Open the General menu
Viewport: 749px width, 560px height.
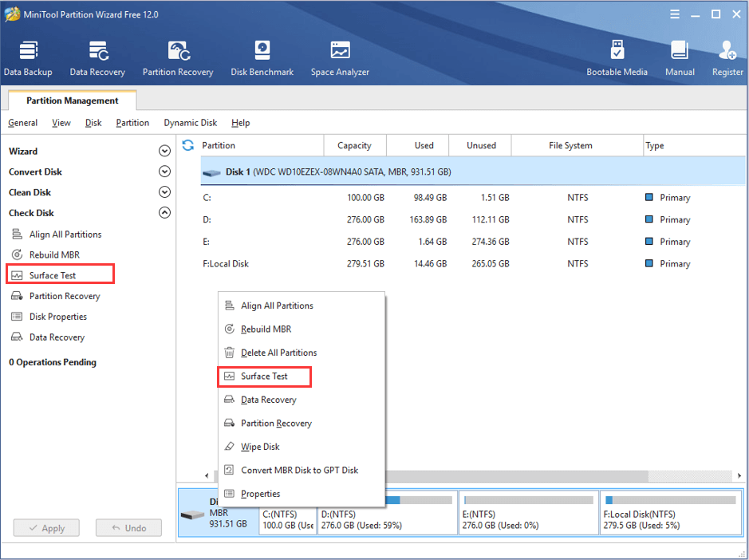(x=22, y=123)
